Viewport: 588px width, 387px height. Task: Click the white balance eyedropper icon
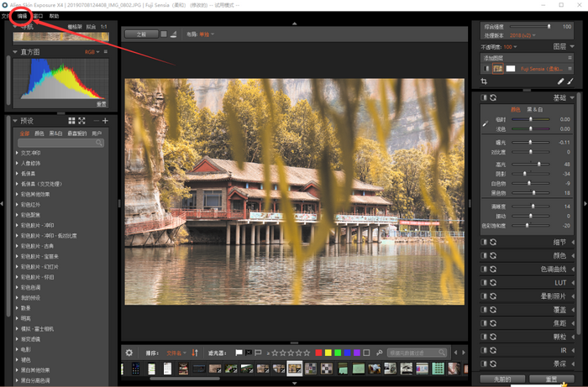pyautogui.click(x=485, y=123)
